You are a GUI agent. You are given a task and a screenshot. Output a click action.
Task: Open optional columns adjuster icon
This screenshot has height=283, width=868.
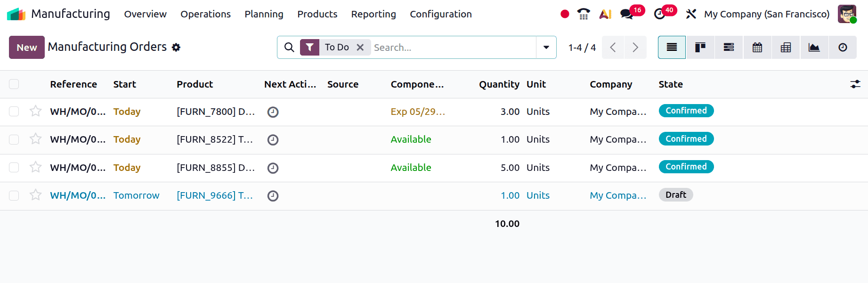pos(855,84)
